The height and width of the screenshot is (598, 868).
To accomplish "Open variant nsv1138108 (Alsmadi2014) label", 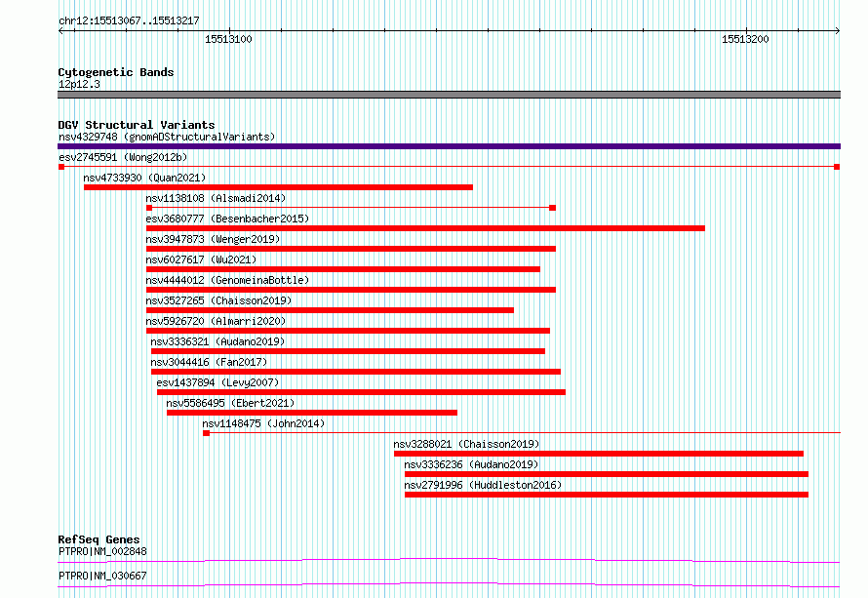I will (216, 198).
